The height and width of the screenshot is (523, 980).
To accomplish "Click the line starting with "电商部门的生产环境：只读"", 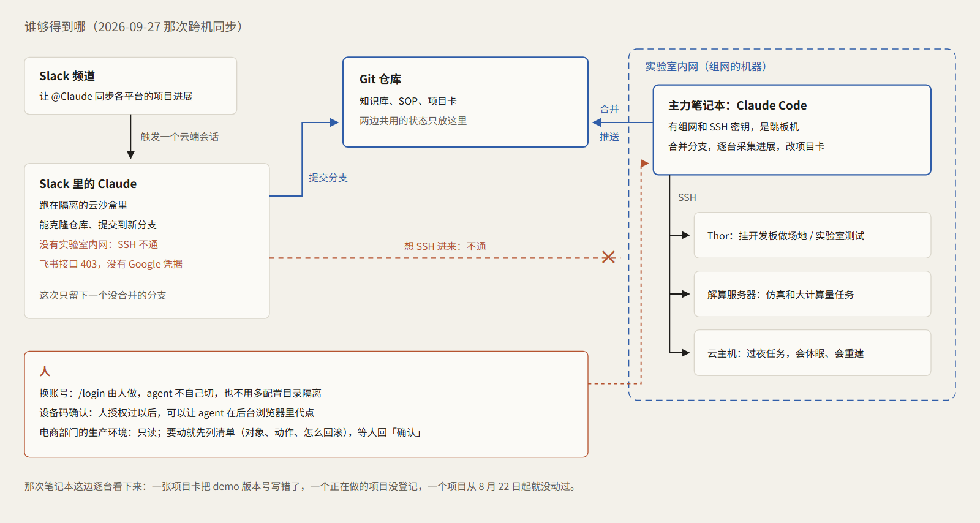I will (x=232, y=432).
